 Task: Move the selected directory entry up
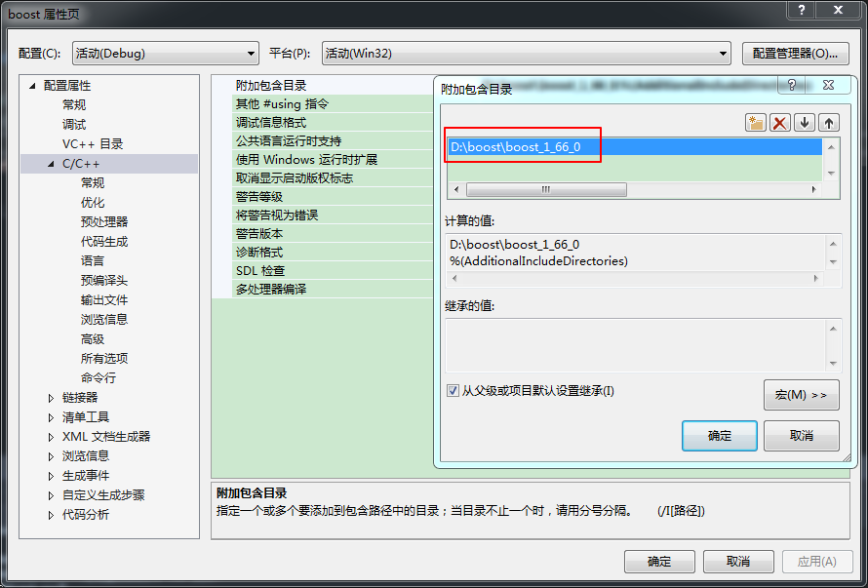click(x=829, y=122)
